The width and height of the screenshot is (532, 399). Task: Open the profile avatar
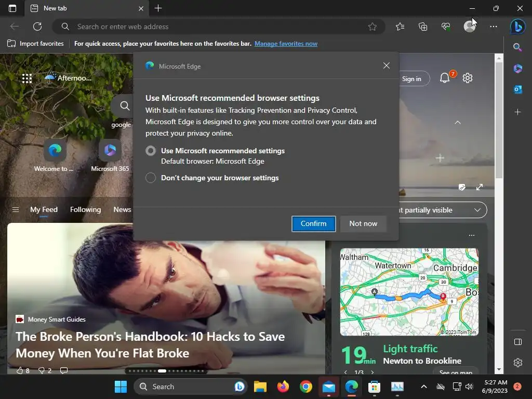pyautogui.click(x=470, y=26)
